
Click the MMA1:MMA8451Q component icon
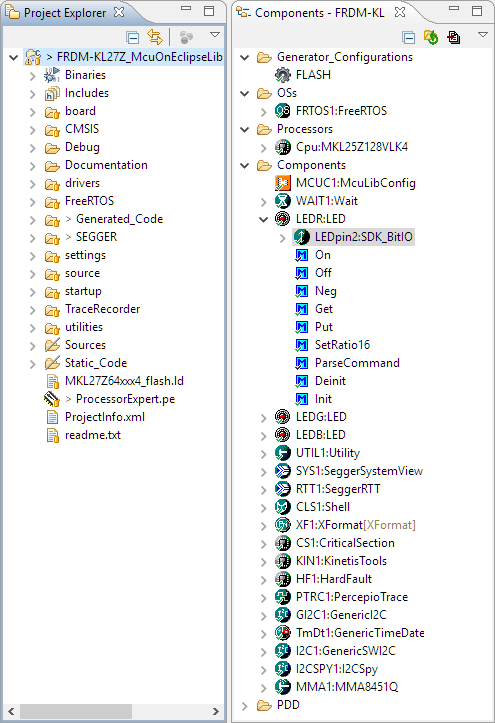pos(283,687)
